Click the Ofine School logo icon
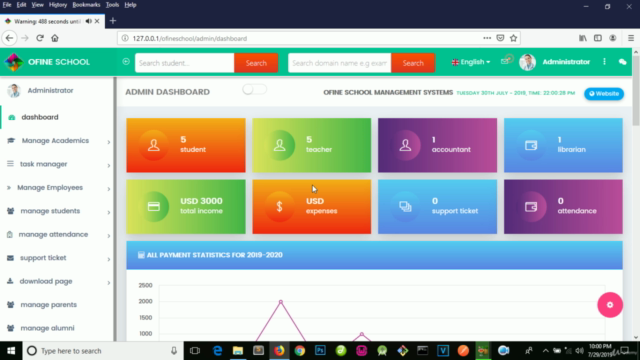The image size is (640, 360). tap(13, 62)
